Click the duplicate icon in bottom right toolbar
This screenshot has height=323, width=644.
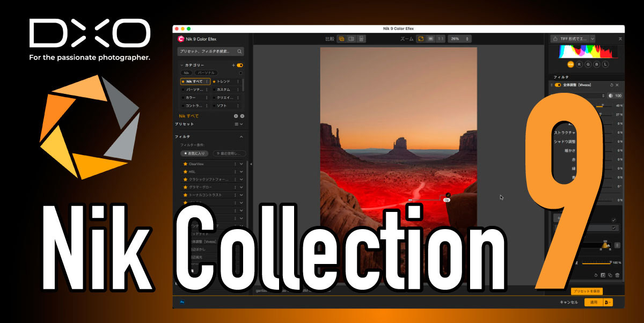pos(610,275)
